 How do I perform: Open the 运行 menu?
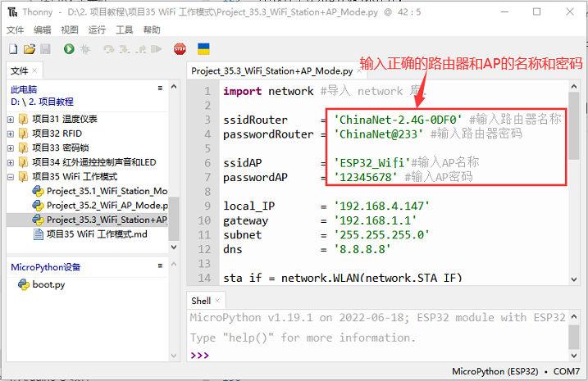click(x=97, y=29)
